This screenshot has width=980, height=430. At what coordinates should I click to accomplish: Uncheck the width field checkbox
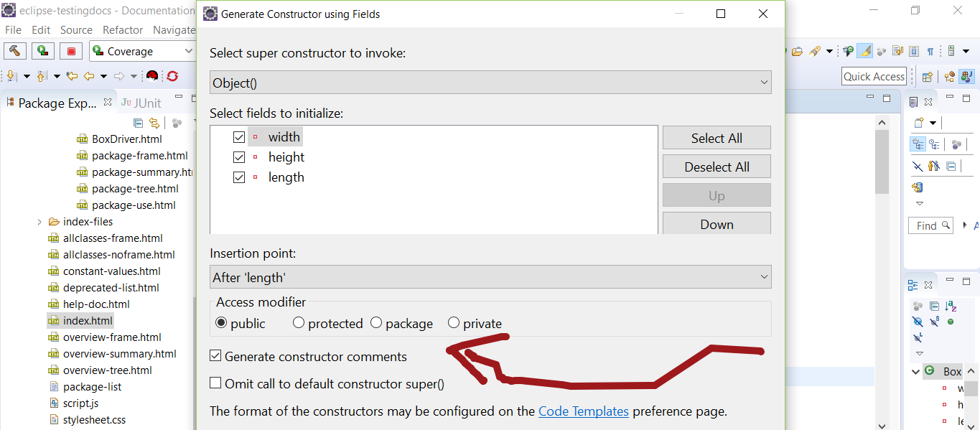pyautogui.click(x=239, y=137)
